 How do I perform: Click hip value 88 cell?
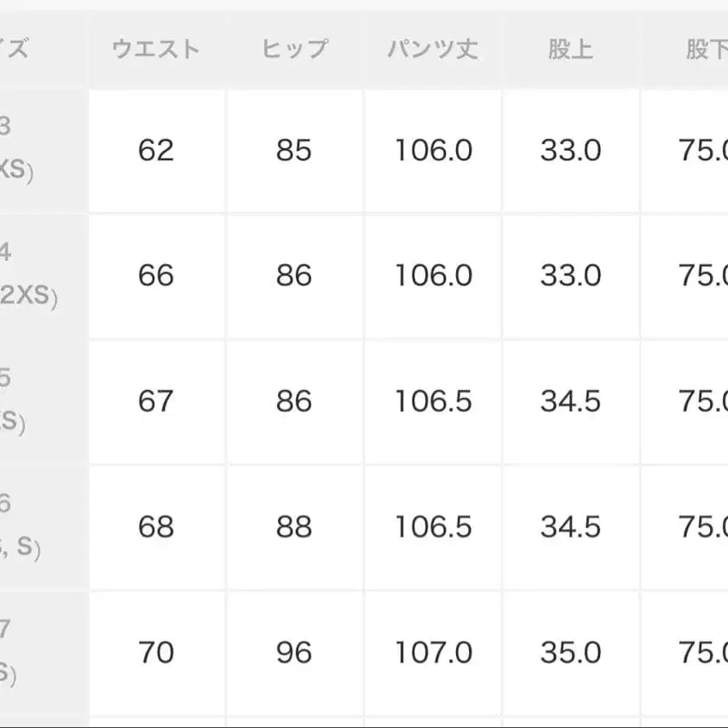click(x=294, y=526)
